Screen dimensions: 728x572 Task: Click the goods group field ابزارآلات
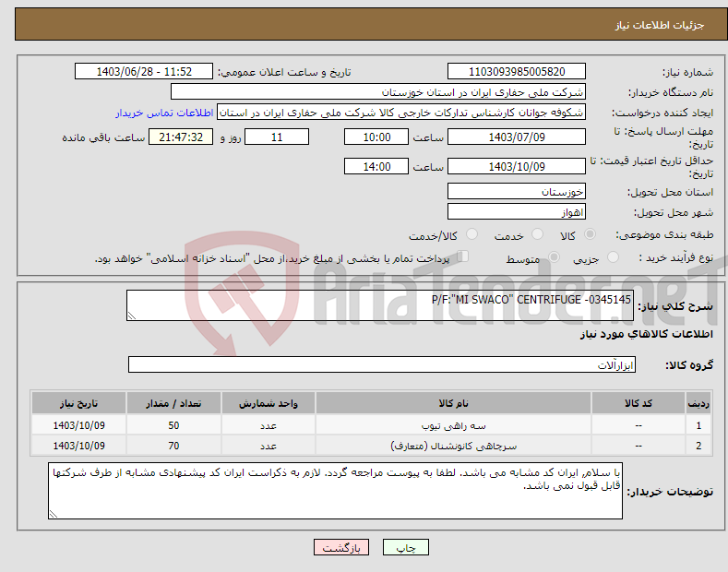pos(382,364)
